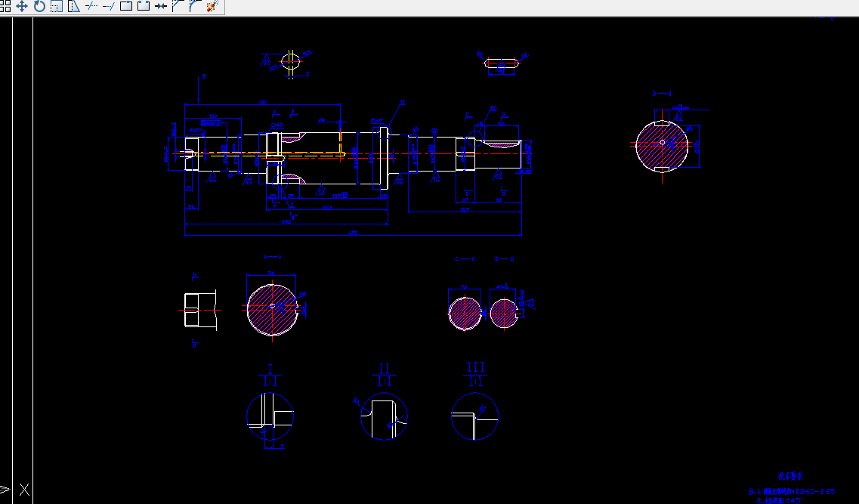Click the 234 dimension text
The height and width of the screenshot is (504, 859).
pyautogui.click(x=327, y=208)
